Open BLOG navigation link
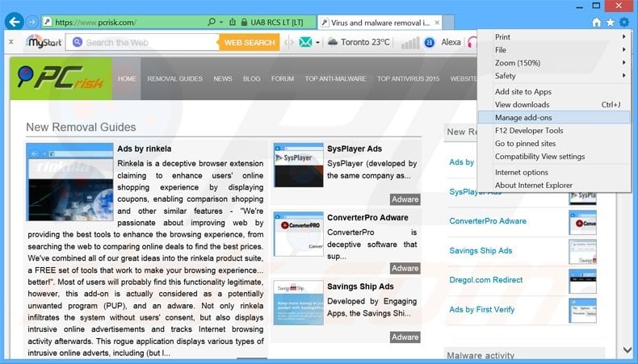638x364 pixels. click(251, 79)
